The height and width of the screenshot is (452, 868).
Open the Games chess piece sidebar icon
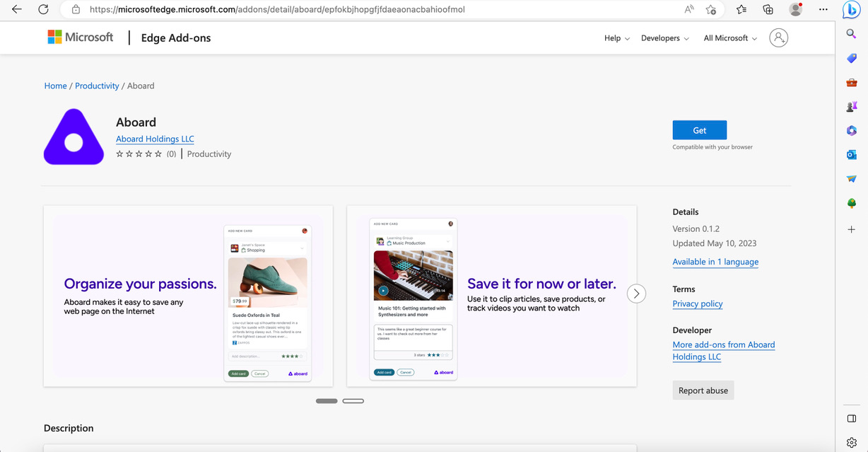coord(852,107)
